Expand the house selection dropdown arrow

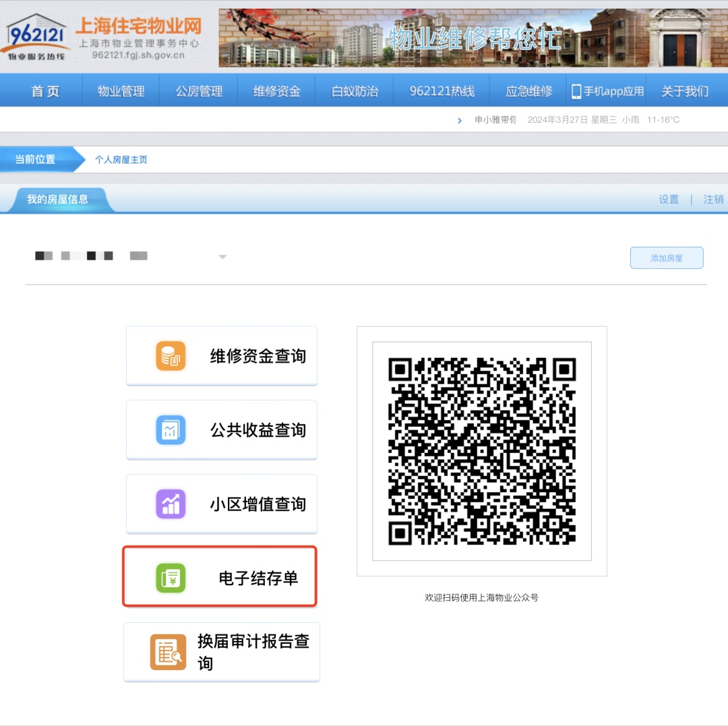click(x=222, y=257)
